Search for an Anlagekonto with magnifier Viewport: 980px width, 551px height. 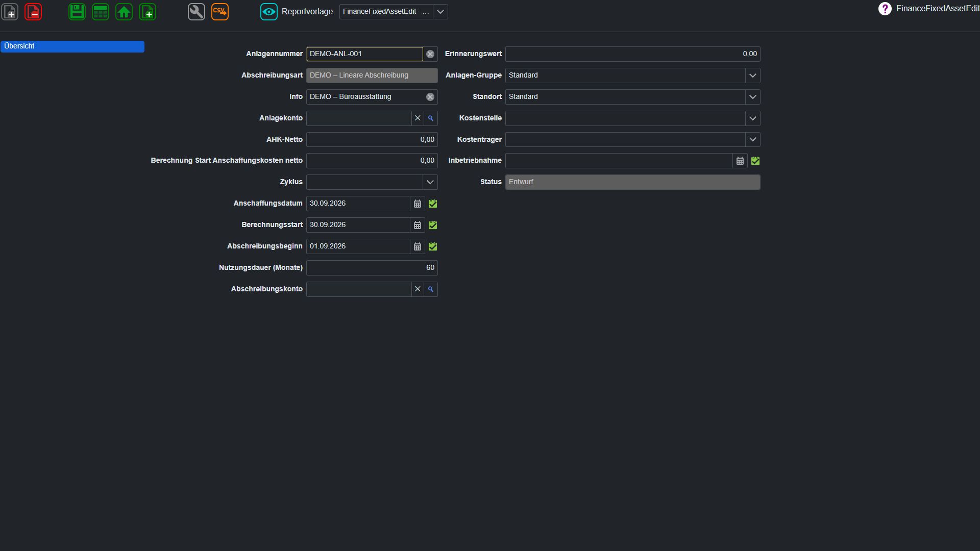click(431, 118)
